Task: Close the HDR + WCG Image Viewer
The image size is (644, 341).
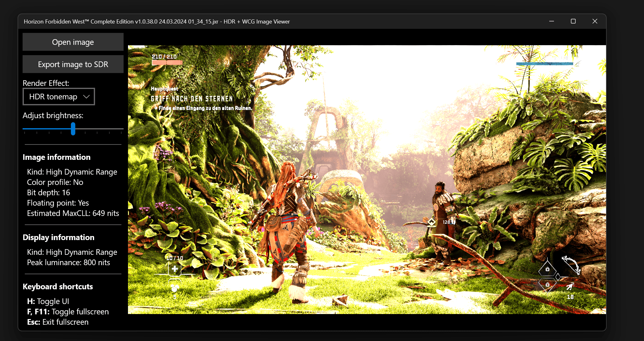Action: (x=595, y=21)
